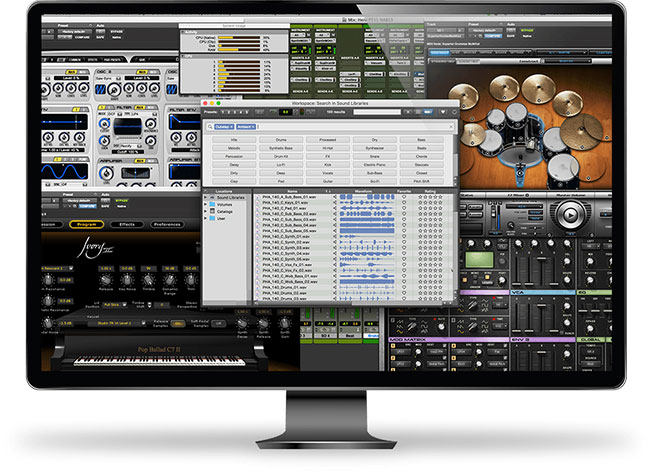
Task: Click the waveform of PHA_140_C_Synth_04.wav
Action: coord(367,253)
